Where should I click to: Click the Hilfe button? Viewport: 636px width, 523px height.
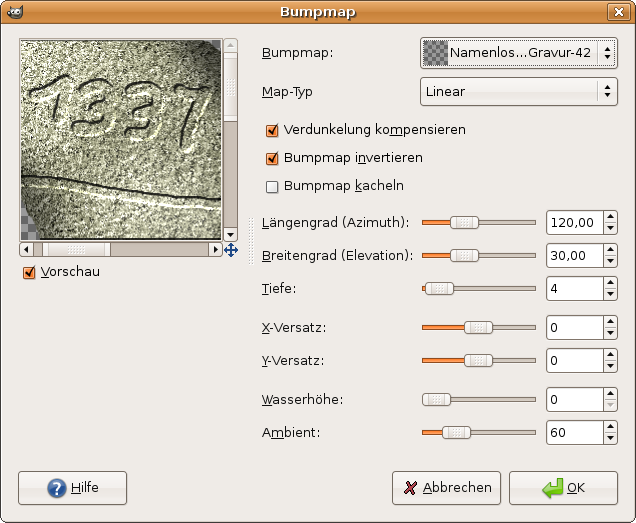coord(73,488)
